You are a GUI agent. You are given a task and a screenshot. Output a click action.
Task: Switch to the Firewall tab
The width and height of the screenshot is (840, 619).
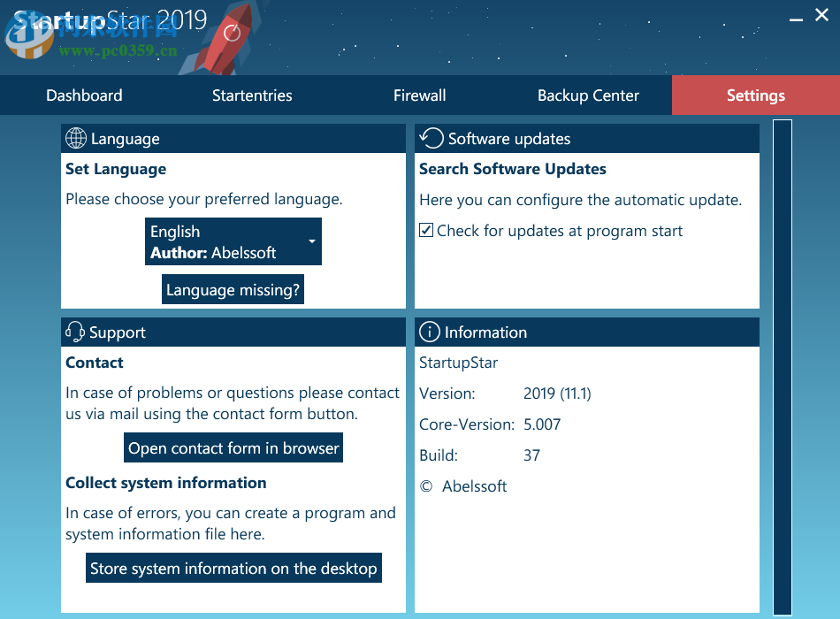pyautogui.click(x=419, y=95)
